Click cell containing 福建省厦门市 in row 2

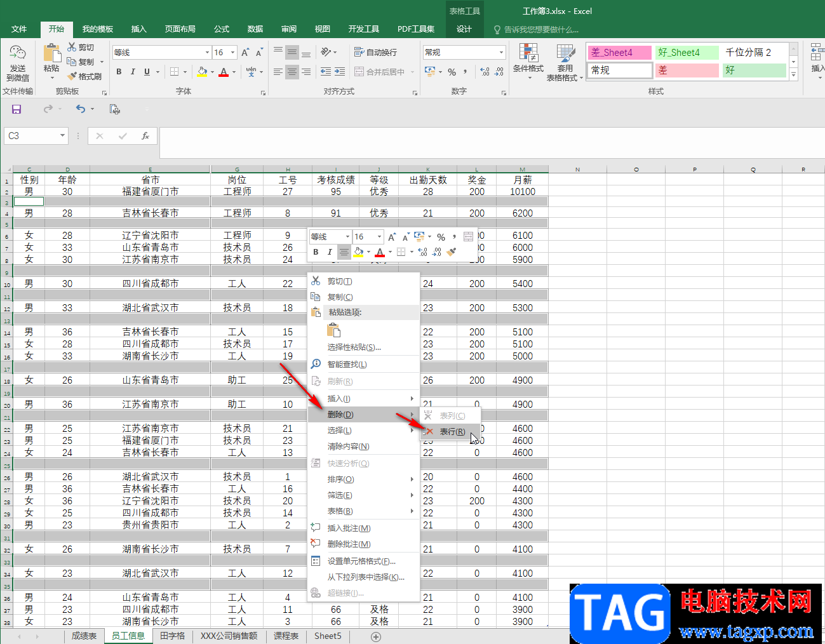click(150, 191)
